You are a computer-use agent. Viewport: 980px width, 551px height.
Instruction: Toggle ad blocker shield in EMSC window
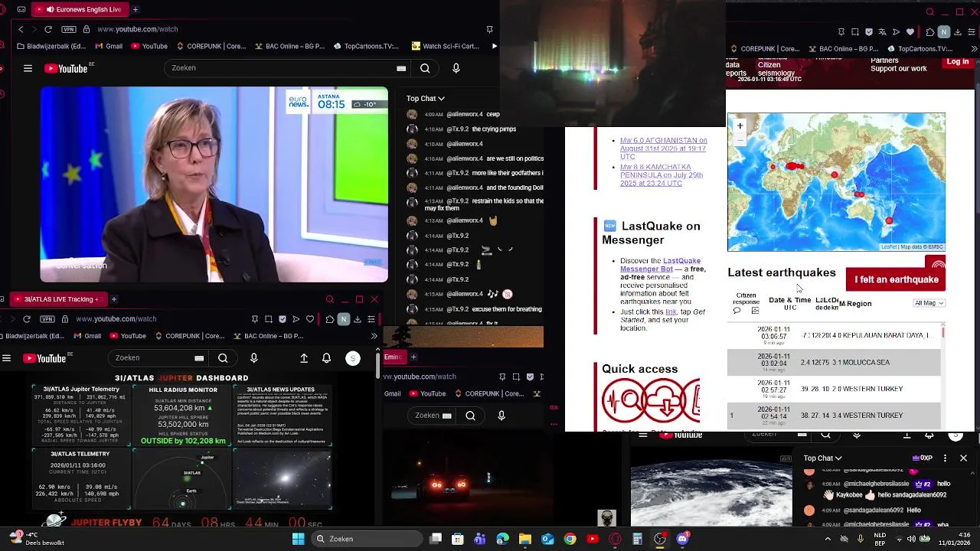[868, 32]
